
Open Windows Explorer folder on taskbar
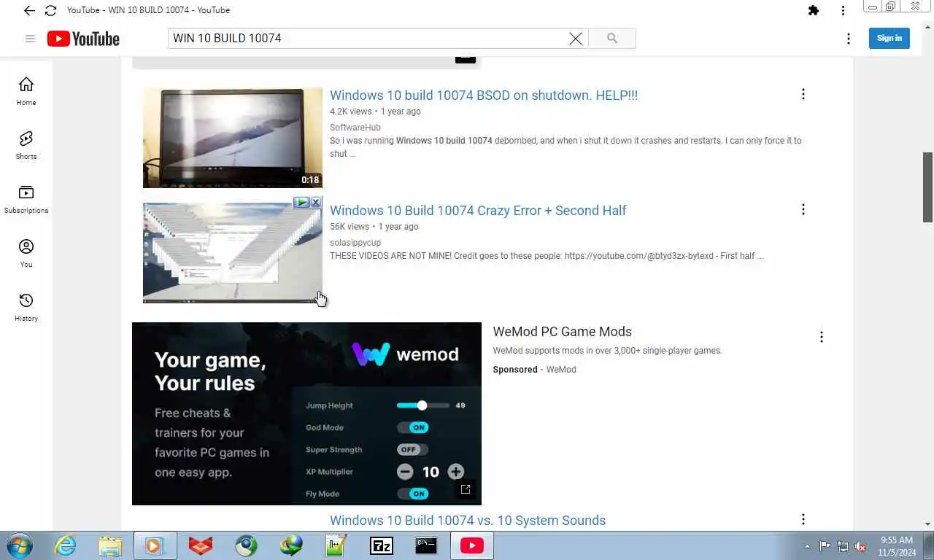[x=110, y=546]
